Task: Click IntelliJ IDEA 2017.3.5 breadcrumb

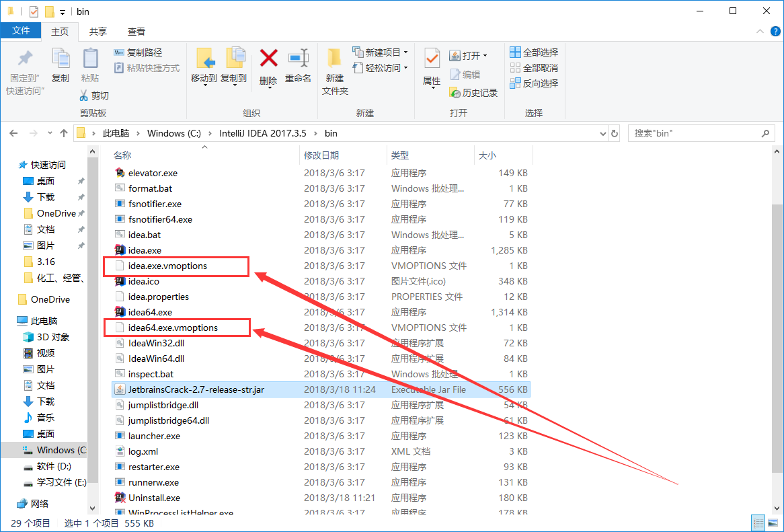Action: click(x=262, y=133)
